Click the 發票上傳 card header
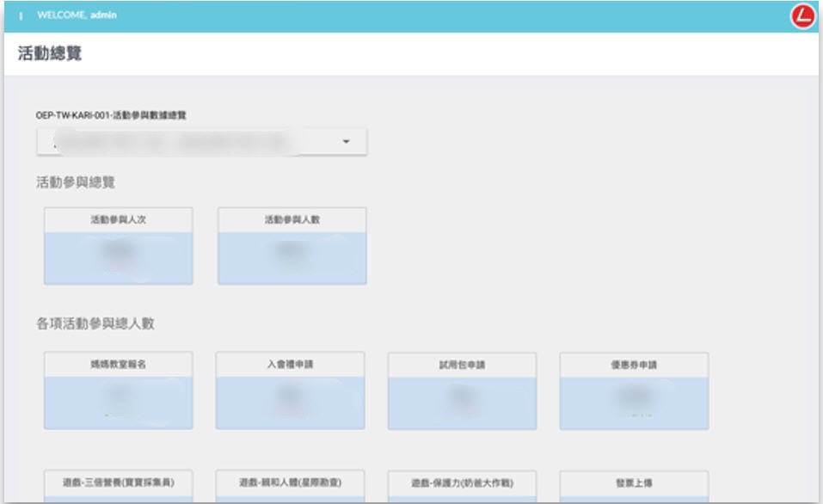 point(634,483)
